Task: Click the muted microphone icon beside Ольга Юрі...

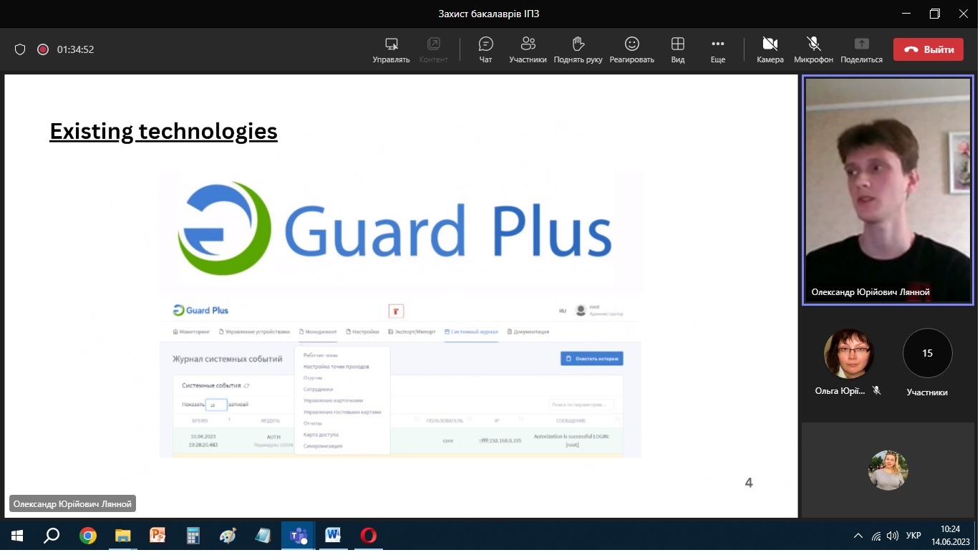Action: pos(877,391)
